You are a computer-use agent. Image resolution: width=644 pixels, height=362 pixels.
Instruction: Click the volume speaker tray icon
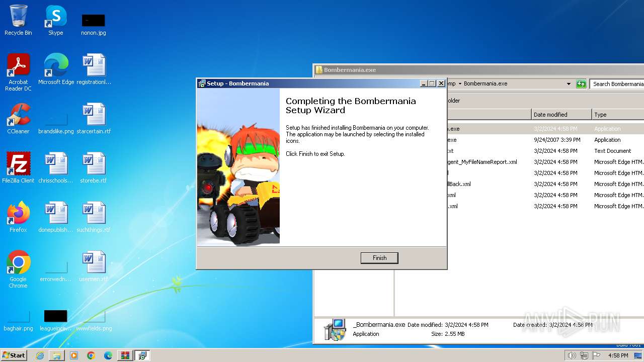pyautogui.click(x=572, y=355)
